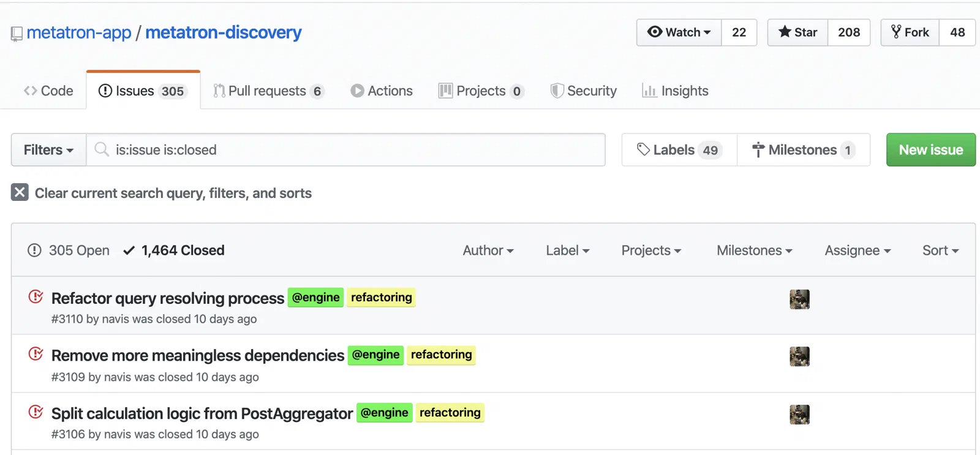Click the clear query X icon
This screenshot has width=980, height=455.
coord(20,192)
